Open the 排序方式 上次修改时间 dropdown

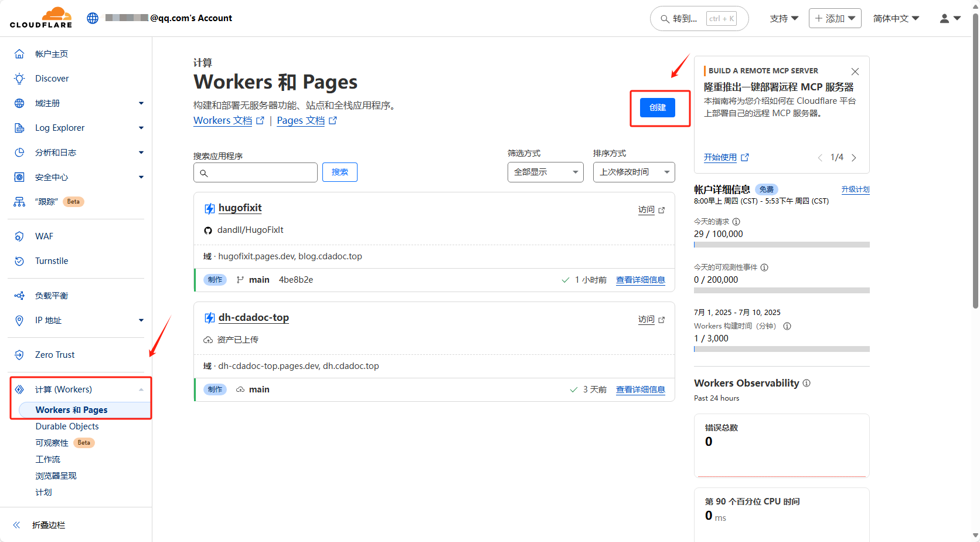634,172
